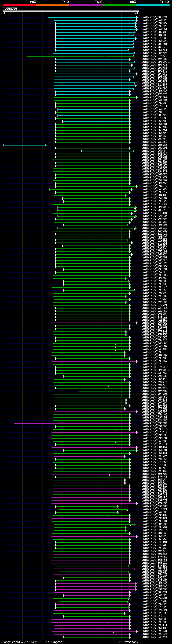172x644 pixels.
Task: Follow the UniRef100_Q94BT9 link
Action: point(154,186)
